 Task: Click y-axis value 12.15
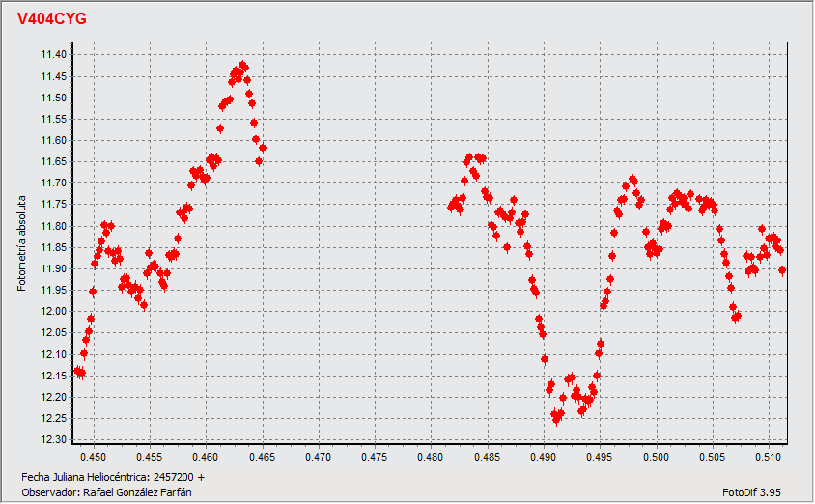coord(53,376)
